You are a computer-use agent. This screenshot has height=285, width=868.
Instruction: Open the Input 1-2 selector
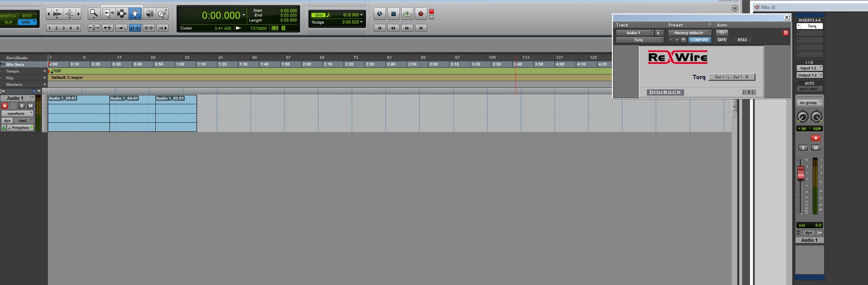(x=809, y=68)
